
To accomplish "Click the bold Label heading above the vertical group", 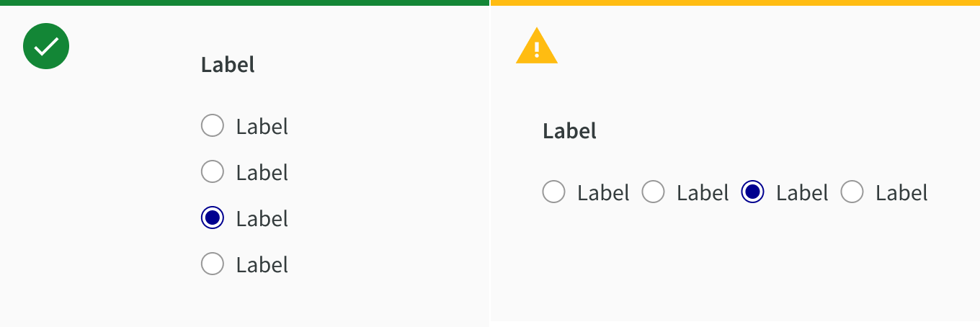I will click(228, 65).
